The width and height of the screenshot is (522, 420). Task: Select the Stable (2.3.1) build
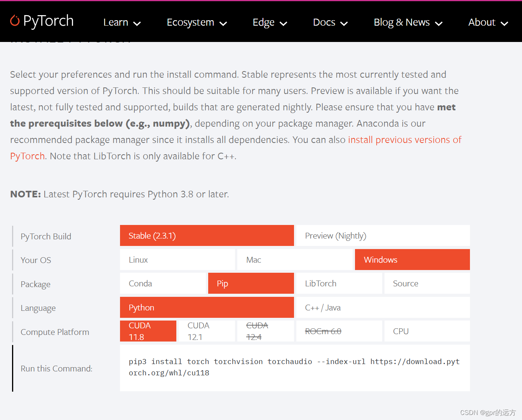[207, 235]
